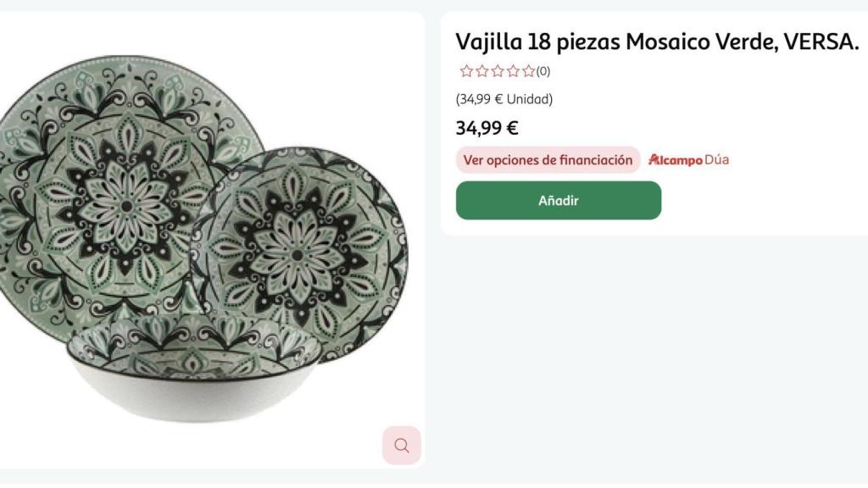
Task: Open the image zoom magnifier icon
Action: coord(401,445)
